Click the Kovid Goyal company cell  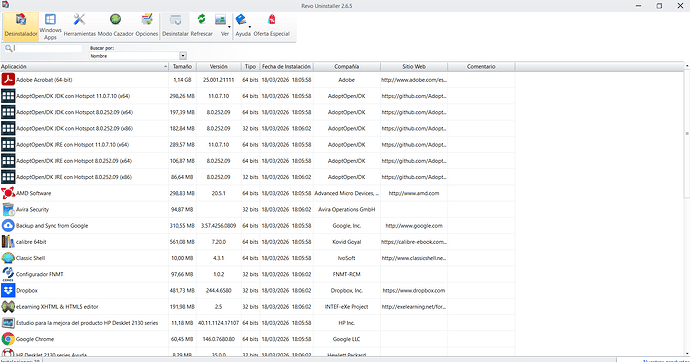(x=347, y=242)
